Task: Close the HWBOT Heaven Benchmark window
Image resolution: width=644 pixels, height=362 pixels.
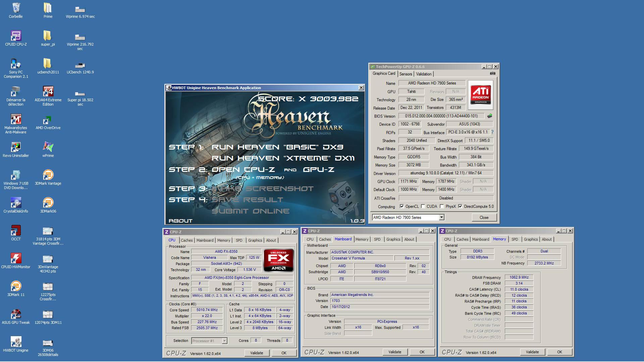Action: pos(361,88)
